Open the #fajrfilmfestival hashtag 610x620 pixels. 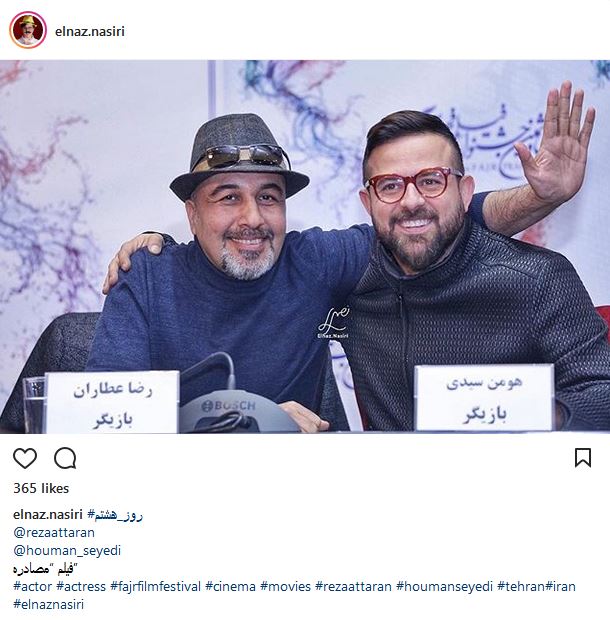[155, 586]
